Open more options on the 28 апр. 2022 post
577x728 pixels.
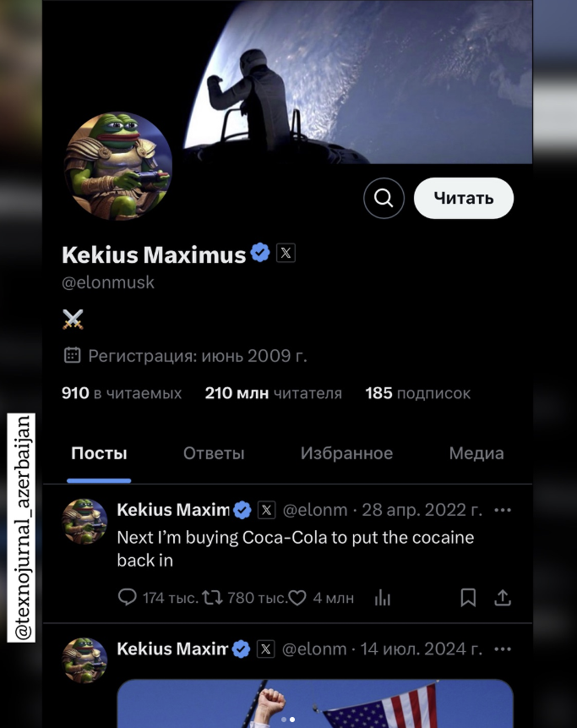503,510
